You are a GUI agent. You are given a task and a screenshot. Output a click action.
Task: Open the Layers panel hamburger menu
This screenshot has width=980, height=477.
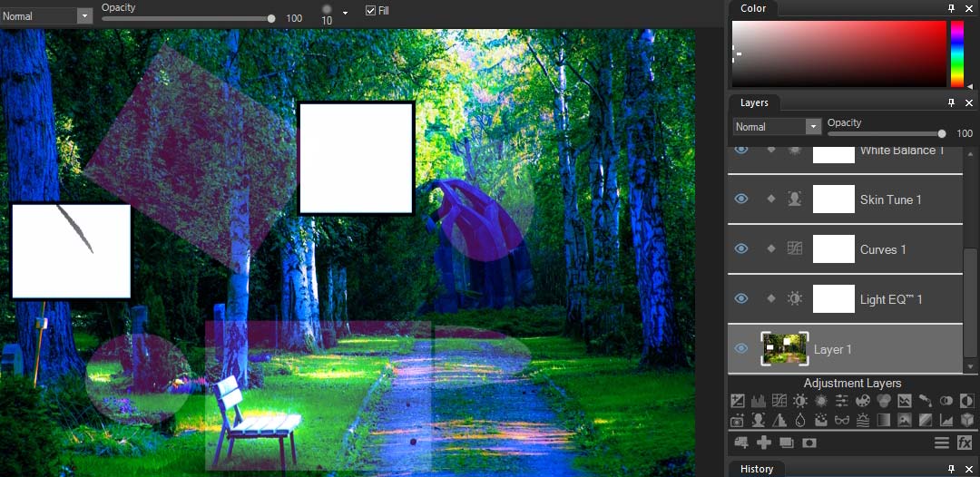pyautogui.click(x=941, y=443)
